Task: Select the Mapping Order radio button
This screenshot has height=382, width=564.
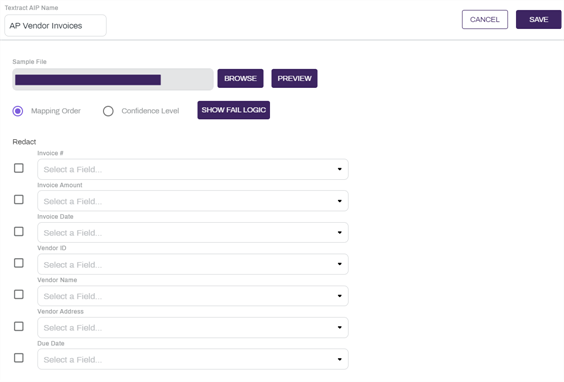Action: tap(18, 111)
